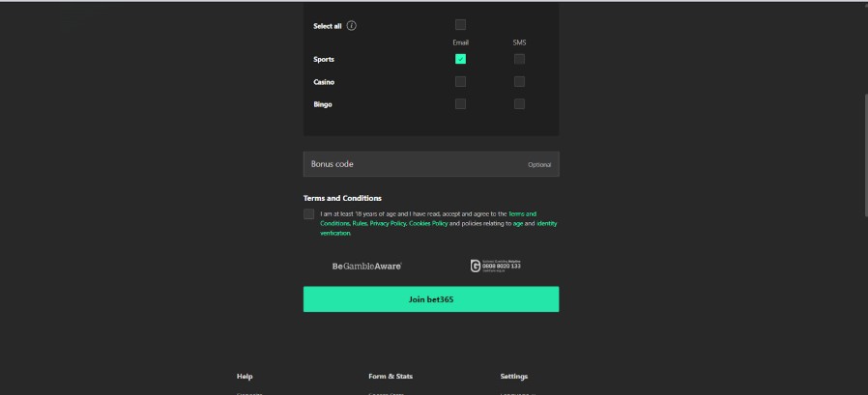
Task: Check the Casino Email checkbox
Action: [x=460, y=82]
